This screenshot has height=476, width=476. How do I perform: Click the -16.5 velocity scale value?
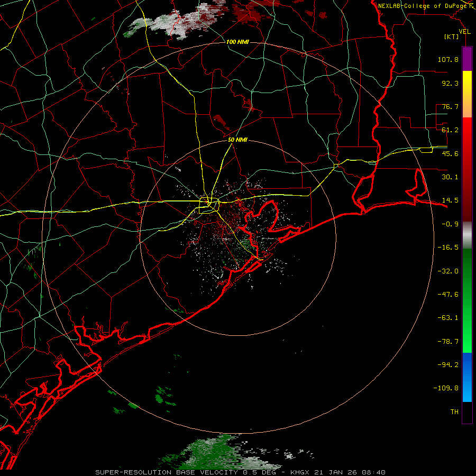tap(448, 248)
